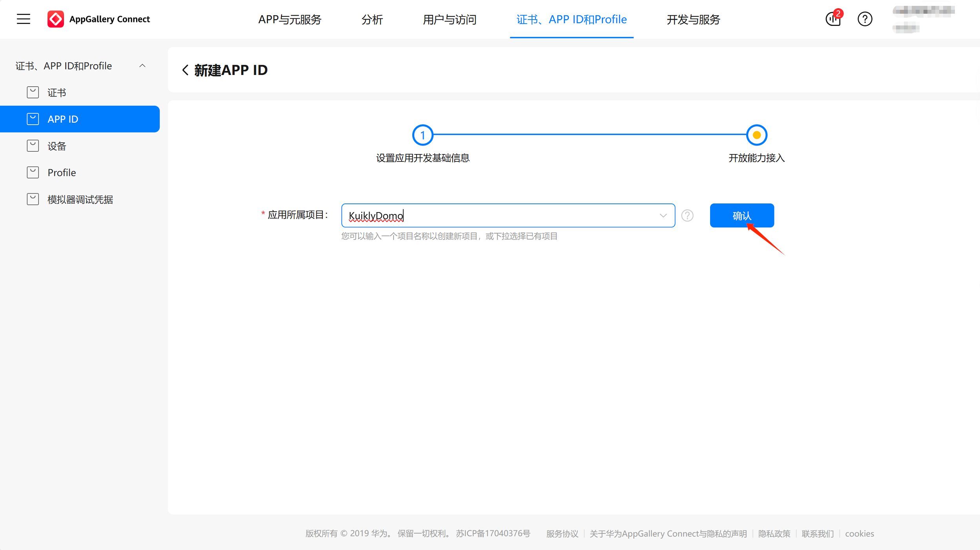Viewport: 980px width, 550px height.
Task: Open the hamburger navigation menu
Action: (24, 19)
